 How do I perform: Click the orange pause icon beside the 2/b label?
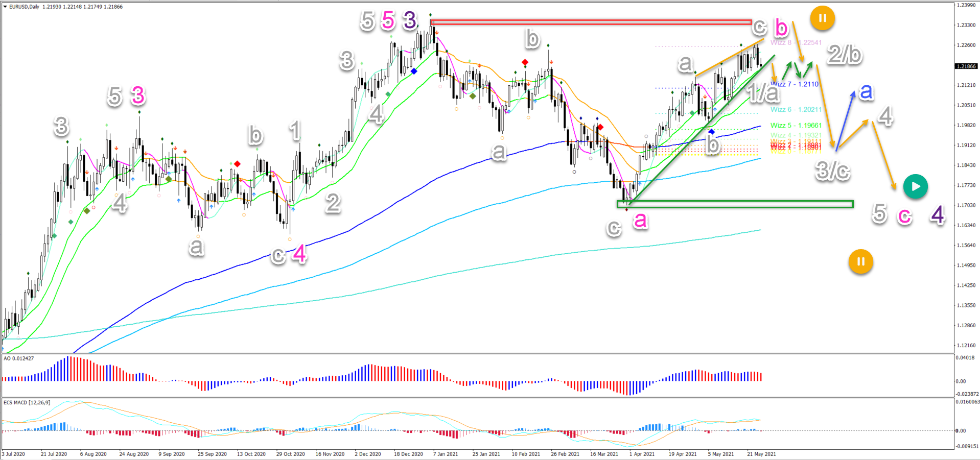822,18
